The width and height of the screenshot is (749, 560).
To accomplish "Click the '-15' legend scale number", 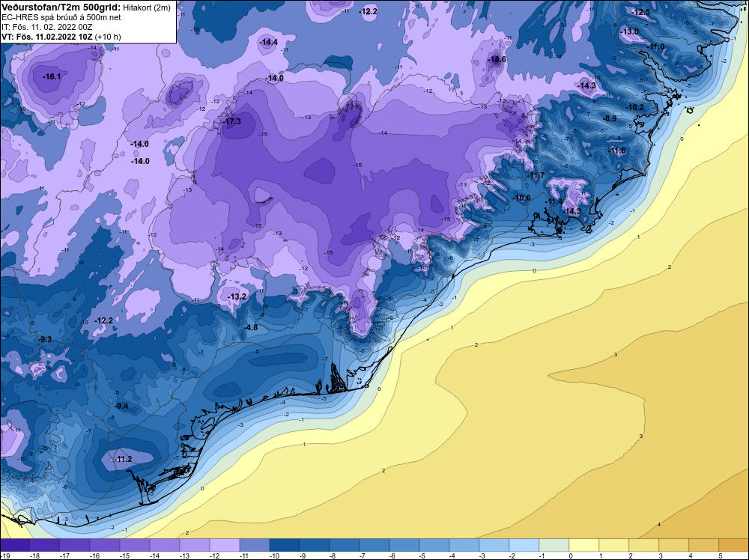I will tap(124, 556).
